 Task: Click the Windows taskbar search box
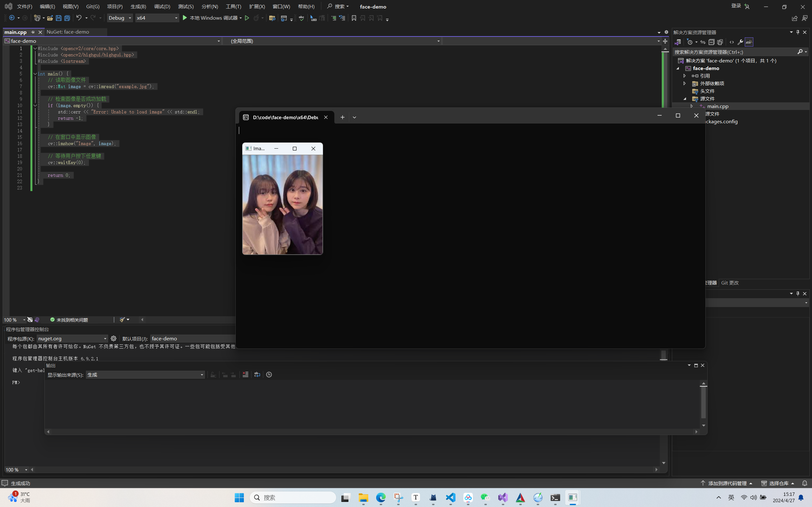coord(292,497)
